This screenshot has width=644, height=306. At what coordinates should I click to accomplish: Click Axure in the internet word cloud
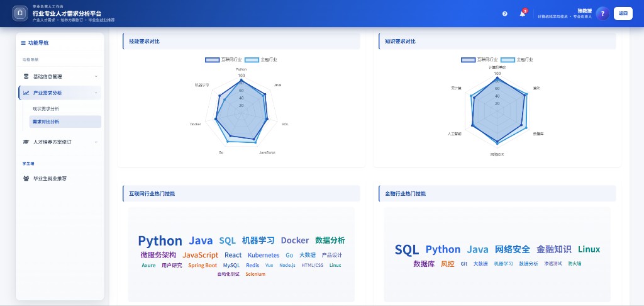point(148,265)
